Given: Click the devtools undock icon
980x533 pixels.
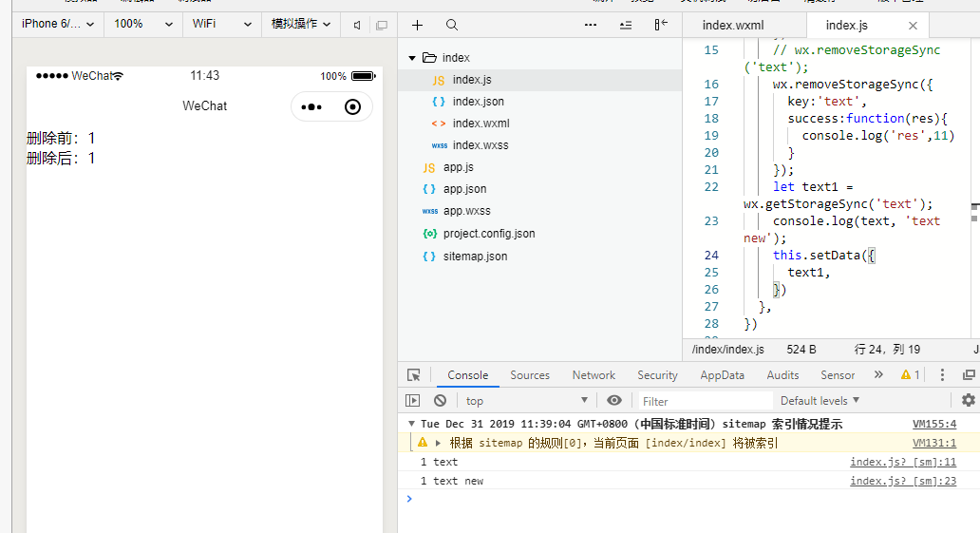Looking at the screenshot, I should (969, 374).
